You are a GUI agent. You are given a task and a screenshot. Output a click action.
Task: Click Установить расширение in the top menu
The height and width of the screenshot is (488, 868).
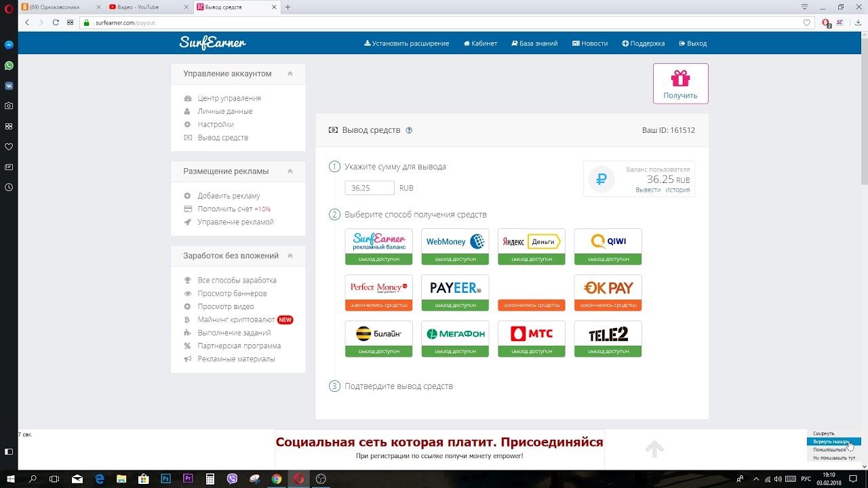pos(407,43)
